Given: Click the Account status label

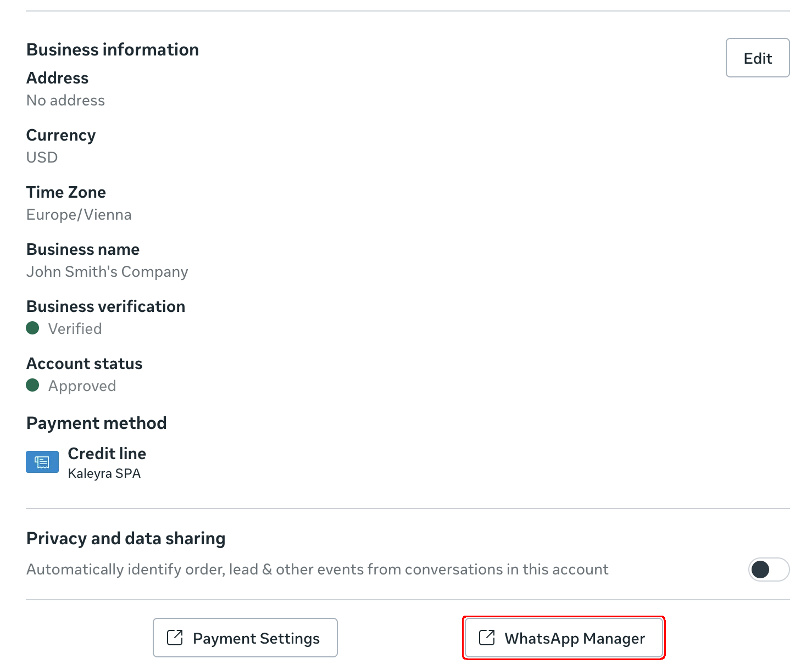Looking at the screenshot, I should pos(84,364).
